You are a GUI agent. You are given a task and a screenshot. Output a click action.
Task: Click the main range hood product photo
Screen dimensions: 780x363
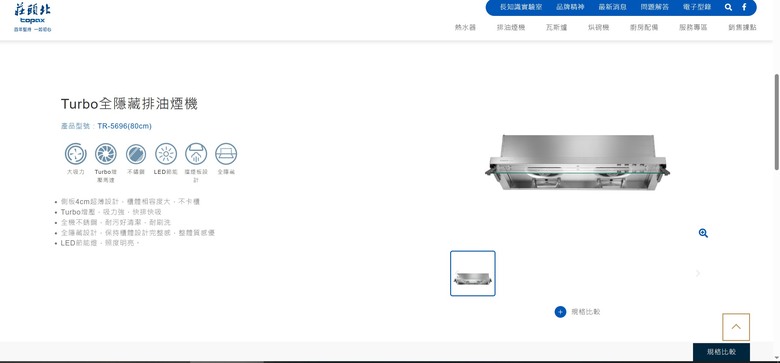coord(577,163)
